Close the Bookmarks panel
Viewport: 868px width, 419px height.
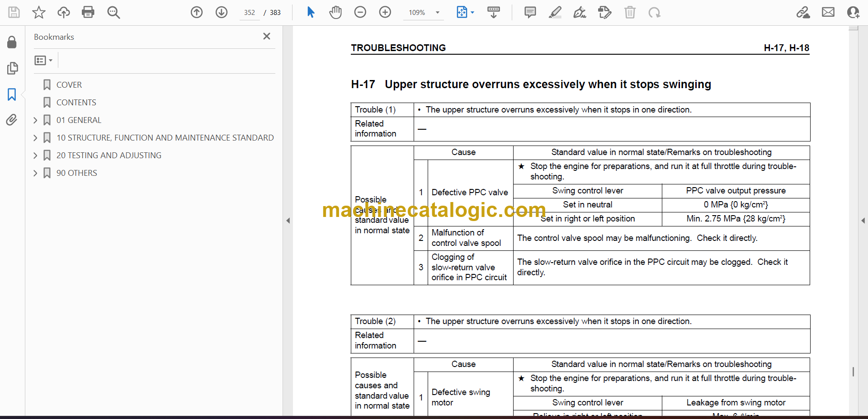tap(267, 36)
